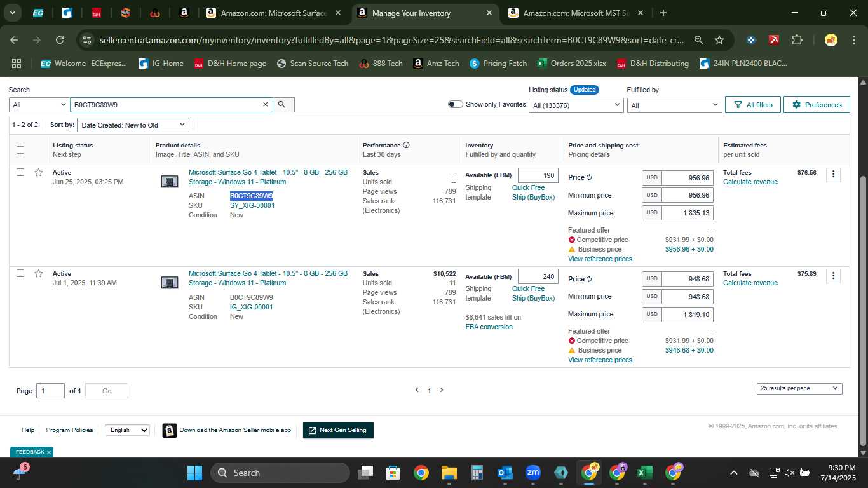This screenshot has height=488, width=868.
Task: Open a new browser tab with the plus
Action: click(663, 13)
